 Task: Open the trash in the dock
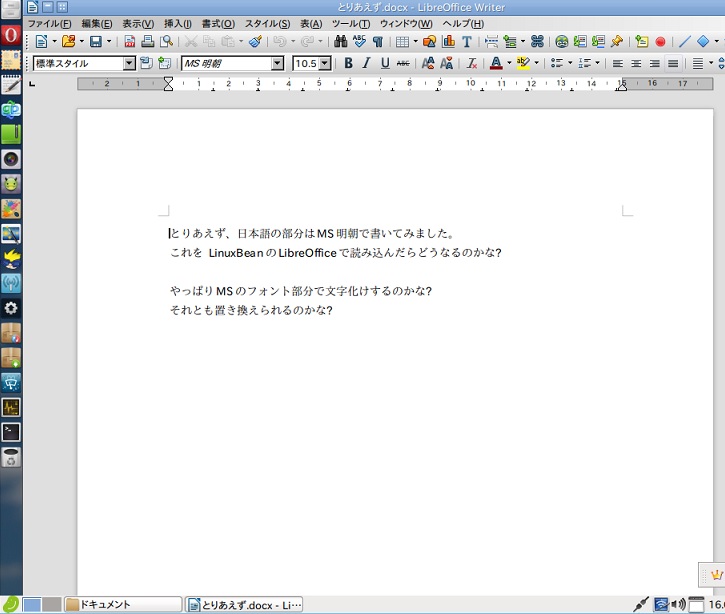click(11, 457)
